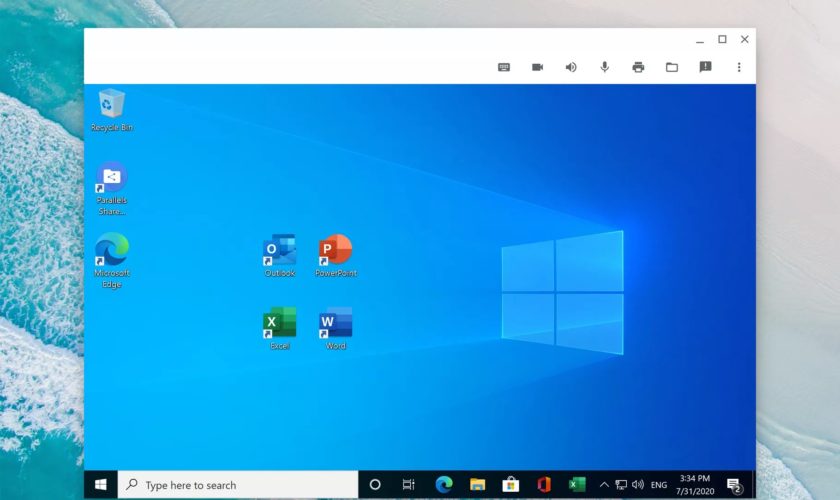Open volume control in system tray

coord(638,485)
